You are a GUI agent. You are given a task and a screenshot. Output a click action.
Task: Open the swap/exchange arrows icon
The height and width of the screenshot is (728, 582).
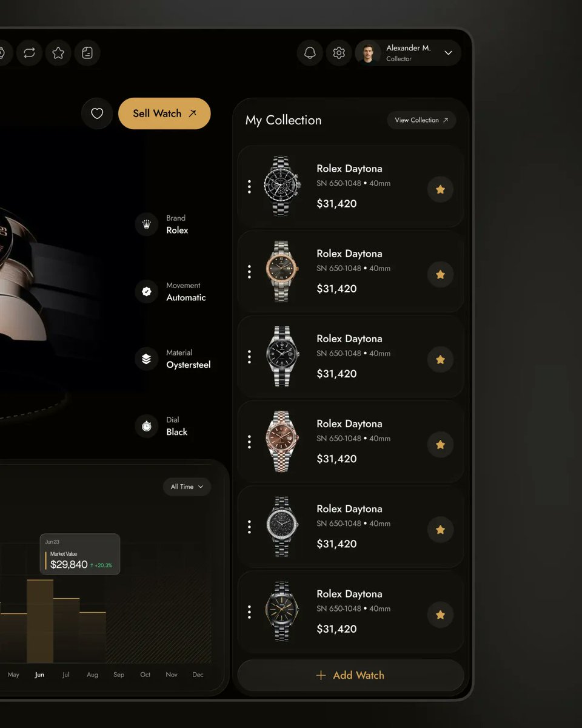(x=29, y=53)
